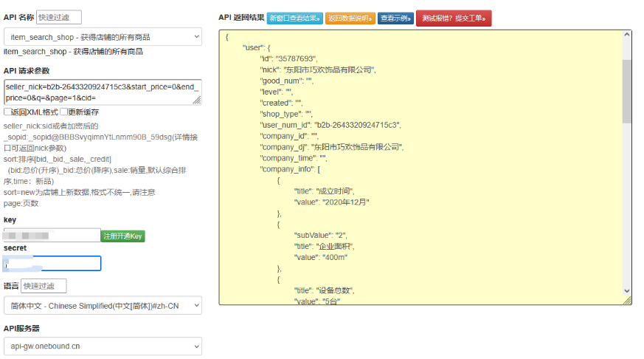Click the "value": "2020年12月" line
This screenshot has width=644, height=359.
pos(331,202)
